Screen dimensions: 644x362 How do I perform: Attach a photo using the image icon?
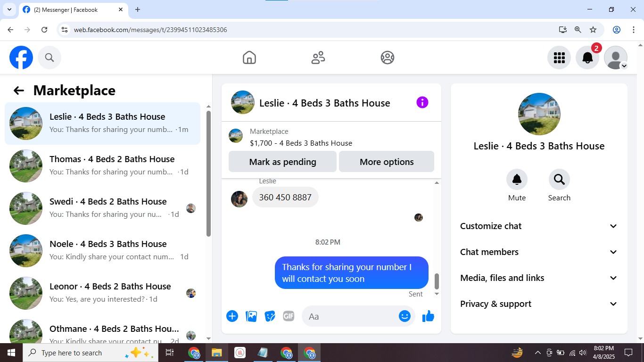[x=251, y=316]
